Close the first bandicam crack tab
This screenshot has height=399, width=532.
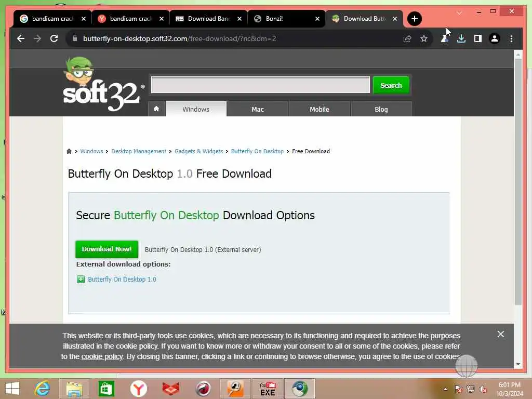84,19
